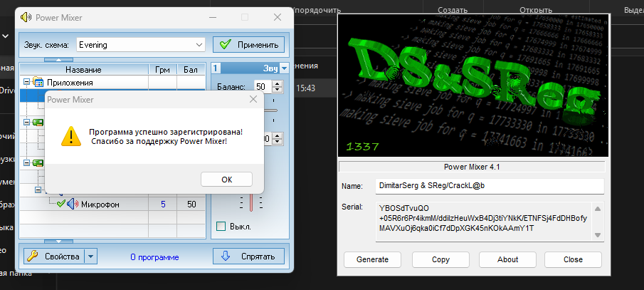Click the DS&SReg banner image
Screen dimensions: 644x290
[473, 86]
